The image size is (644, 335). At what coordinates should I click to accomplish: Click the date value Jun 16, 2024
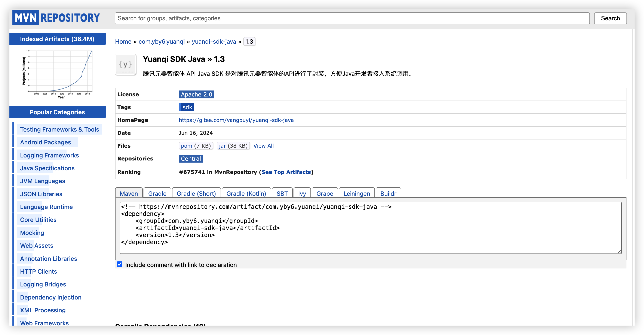point(196,133)
